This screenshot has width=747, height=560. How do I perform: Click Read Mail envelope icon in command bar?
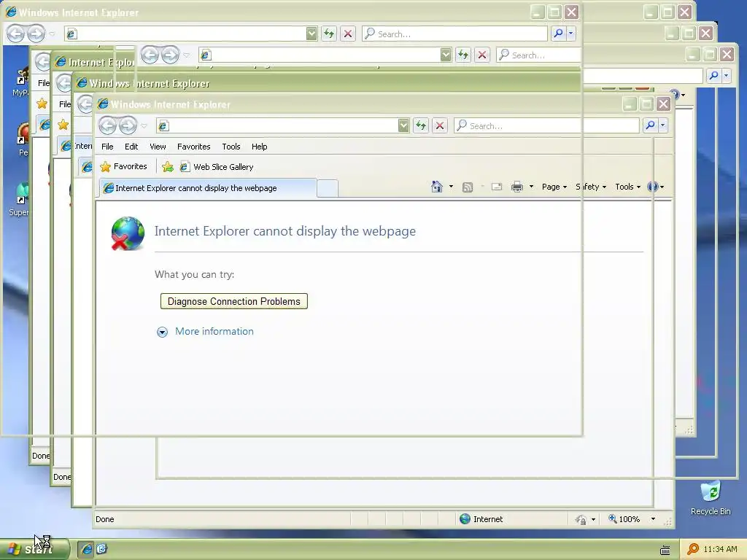(x=496, y=187)
